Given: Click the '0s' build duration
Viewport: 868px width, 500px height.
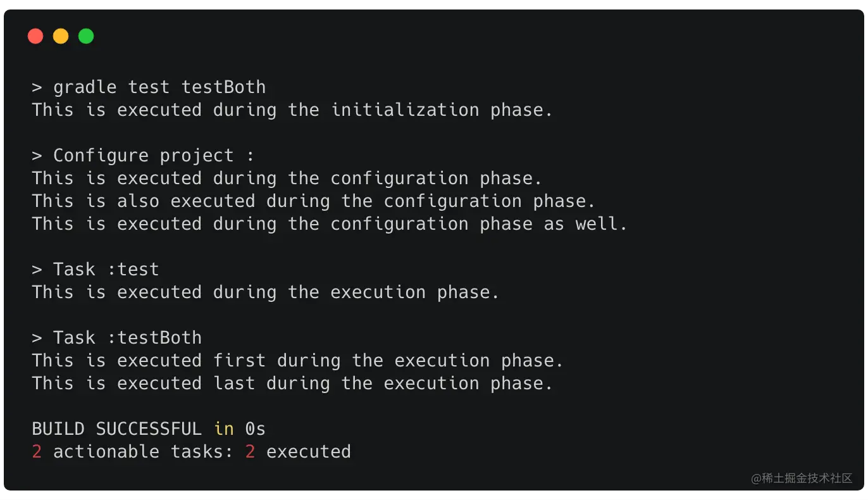Looking at the screenshot, I should (x=256, y=429).
